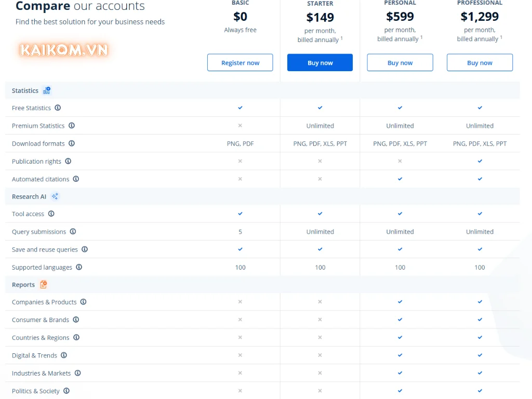Click Supported languages info icon
The width and height of the screenshot is (532, 399).
pyautogui.click(x=79, y=267)
